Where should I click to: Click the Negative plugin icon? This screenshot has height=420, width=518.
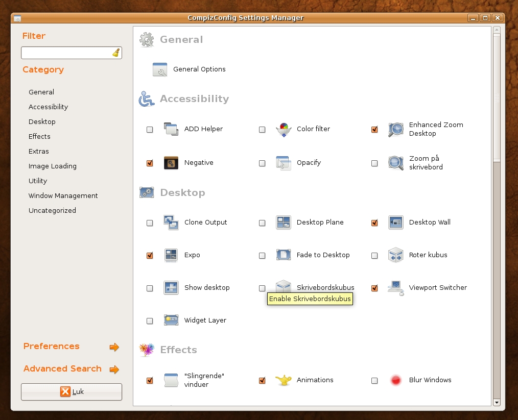click(x=171, y=163)
